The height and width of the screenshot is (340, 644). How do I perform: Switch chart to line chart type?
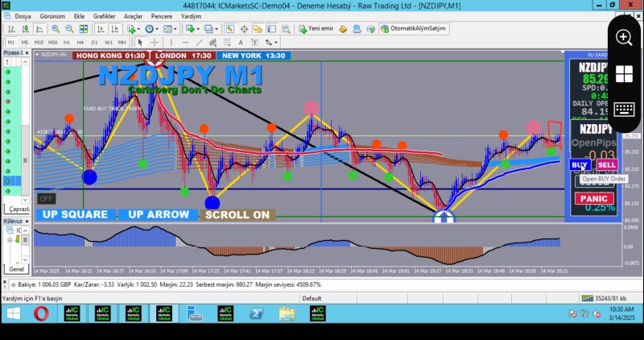[39, 29]
